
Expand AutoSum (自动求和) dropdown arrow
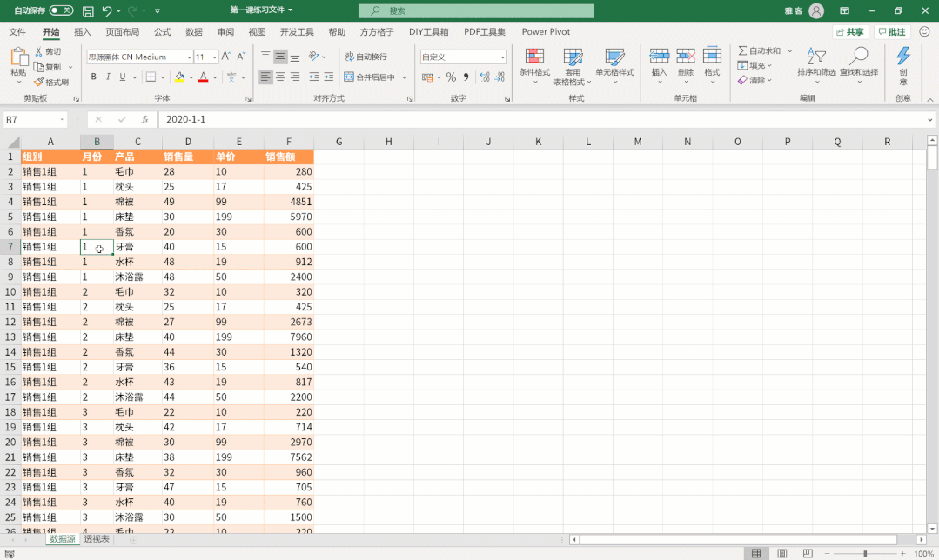[790, 51]
